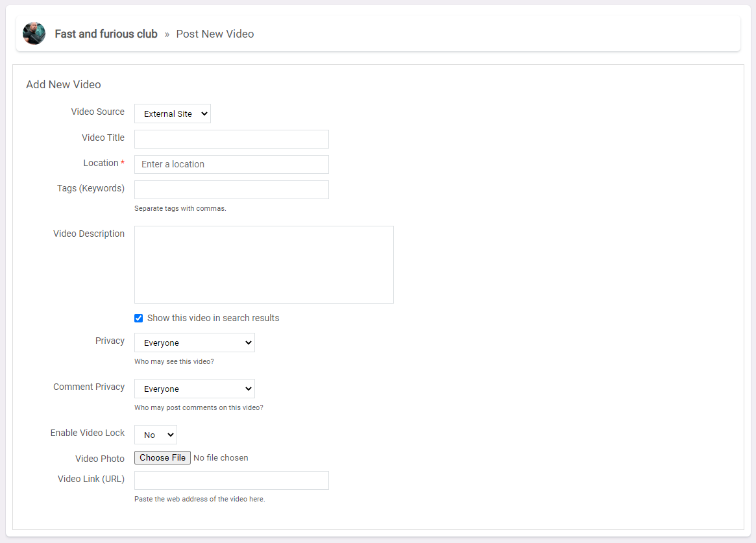Viewport: 756px width, 543px height.
Task: Click the Who may see this video hint
Action: click(174, 361)
